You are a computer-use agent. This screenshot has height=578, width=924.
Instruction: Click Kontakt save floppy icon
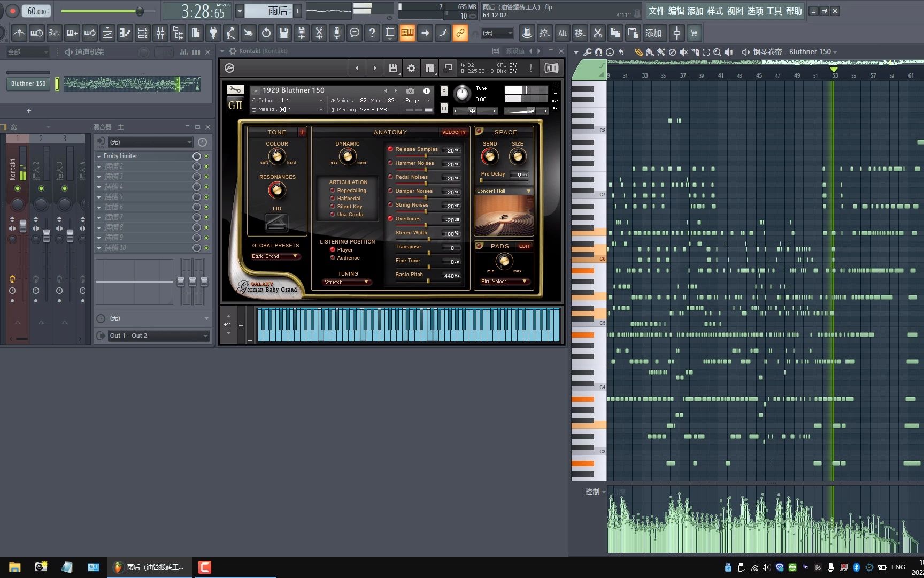(393, 68)
